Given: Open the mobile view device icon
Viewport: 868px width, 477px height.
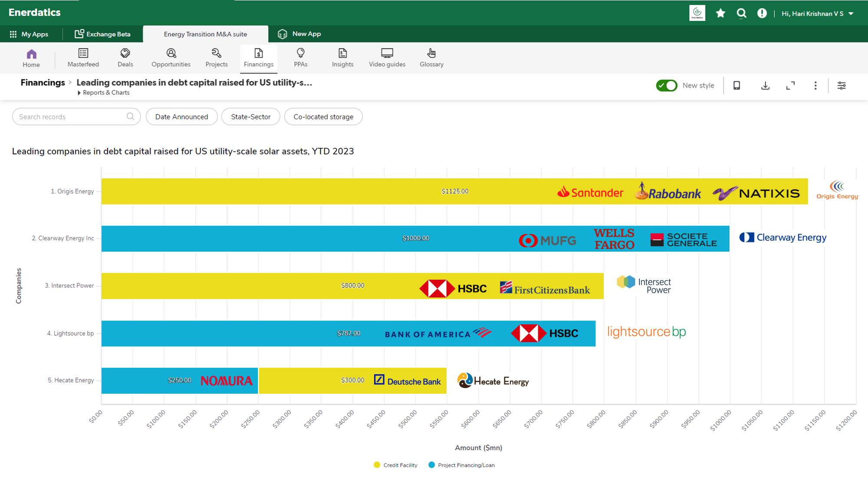Looking at the screenshot, I should coord(736,86).
